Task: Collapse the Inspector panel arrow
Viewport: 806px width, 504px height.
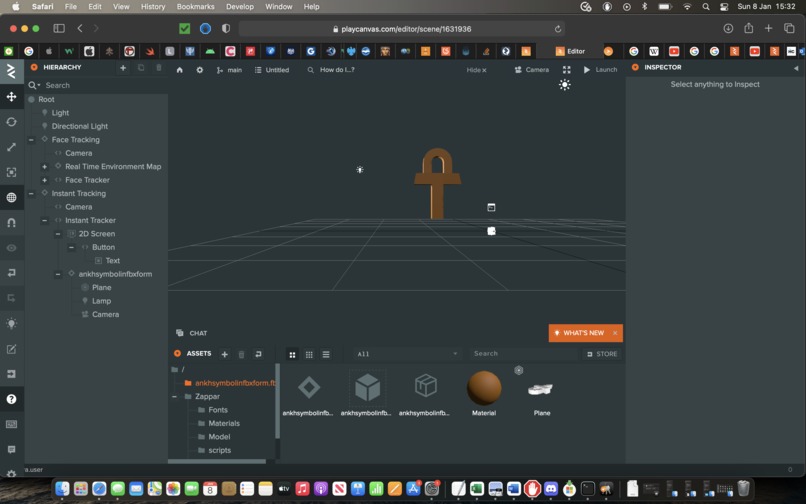Action: coord(796,68)
